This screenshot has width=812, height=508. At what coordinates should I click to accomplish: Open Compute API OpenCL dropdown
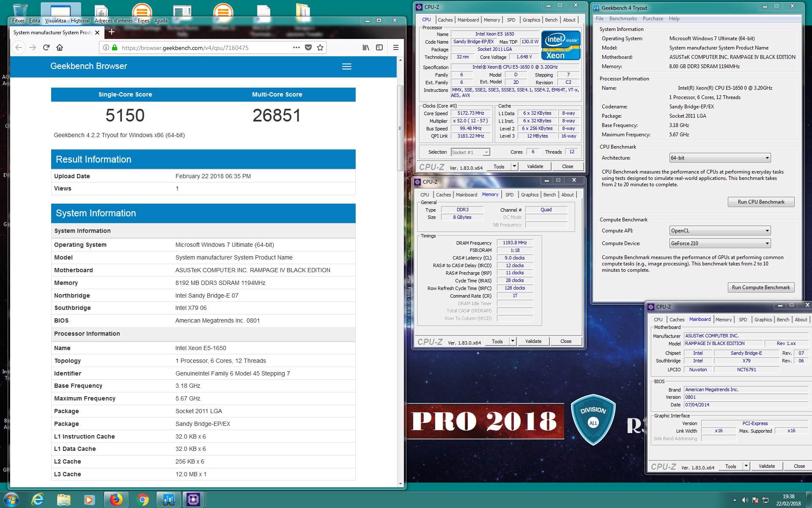point(720,231)
